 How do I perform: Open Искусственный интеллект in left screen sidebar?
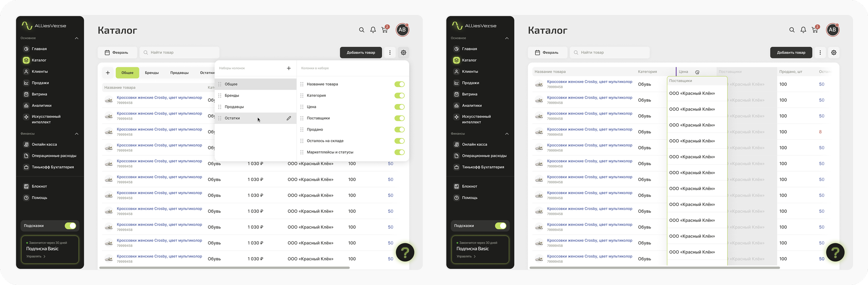[42, 119]
